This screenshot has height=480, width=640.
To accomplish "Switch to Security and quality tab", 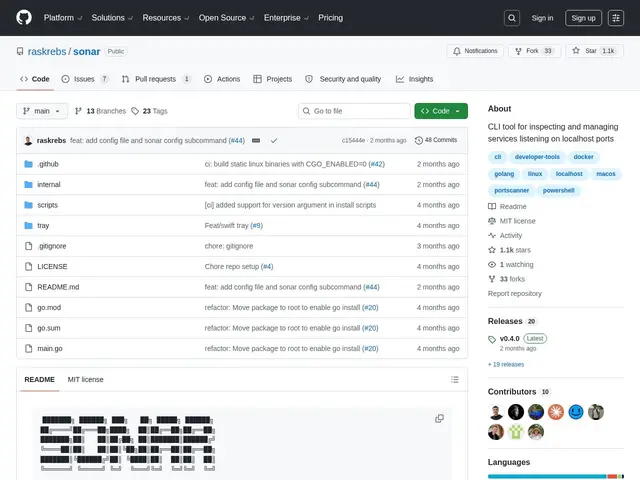I will pyautogui.click(x=343, y=79).
